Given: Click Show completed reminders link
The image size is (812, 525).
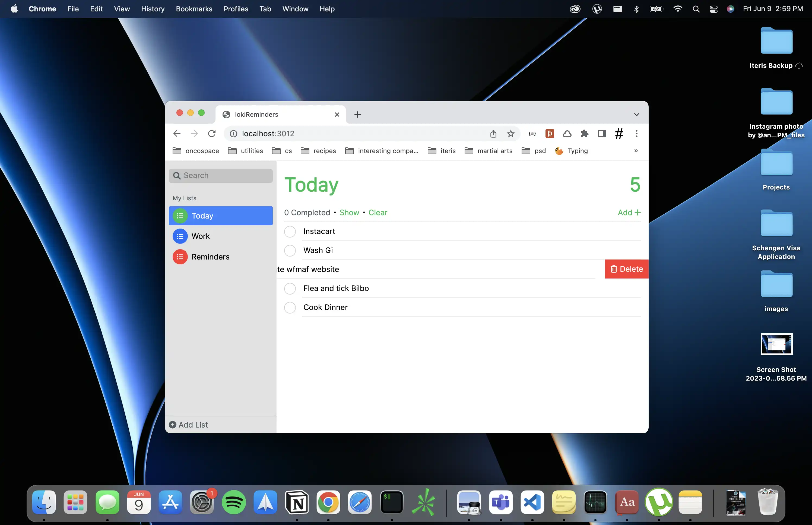Looking at the screenshot, I should [349, 212].
